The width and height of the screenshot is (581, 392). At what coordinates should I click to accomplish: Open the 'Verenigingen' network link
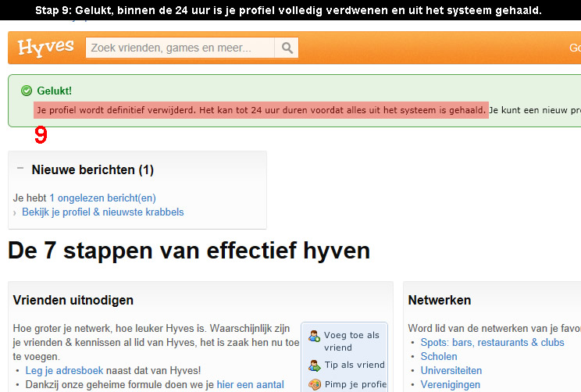click(x=451, y=385)
